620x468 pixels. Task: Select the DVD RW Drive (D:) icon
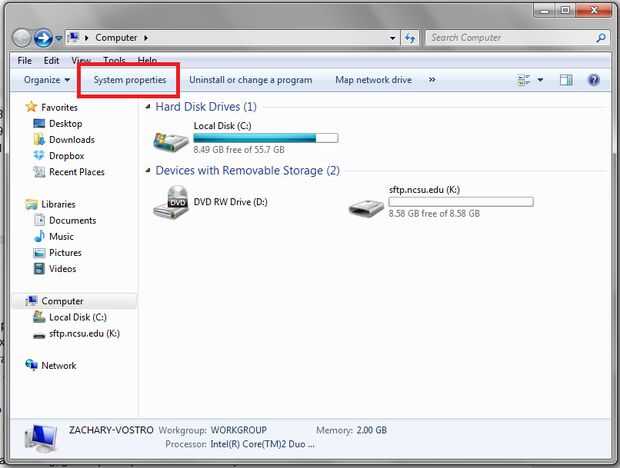pyautogui.click(x=170, y=202)
